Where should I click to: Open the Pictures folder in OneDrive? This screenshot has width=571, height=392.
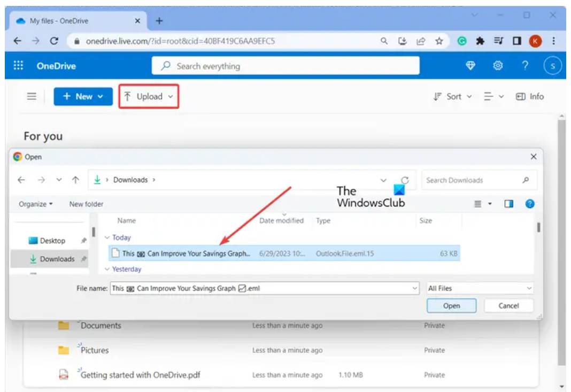pos(94,350)
